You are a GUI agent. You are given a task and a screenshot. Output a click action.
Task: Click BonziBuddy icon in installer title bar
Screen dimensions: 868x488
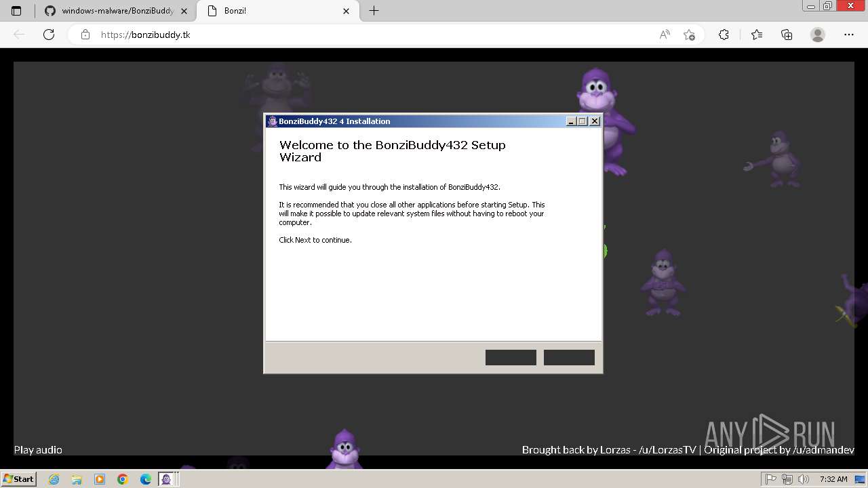pos(273,121)
